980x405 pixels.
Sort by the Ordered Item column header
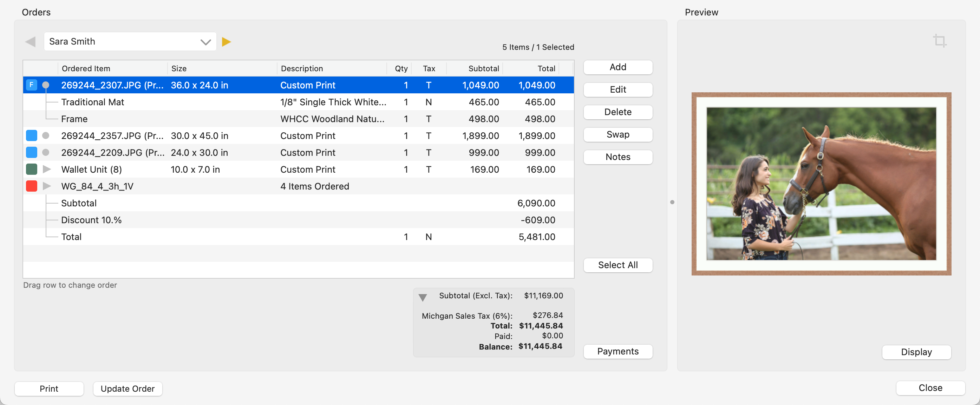coord(86,68)
